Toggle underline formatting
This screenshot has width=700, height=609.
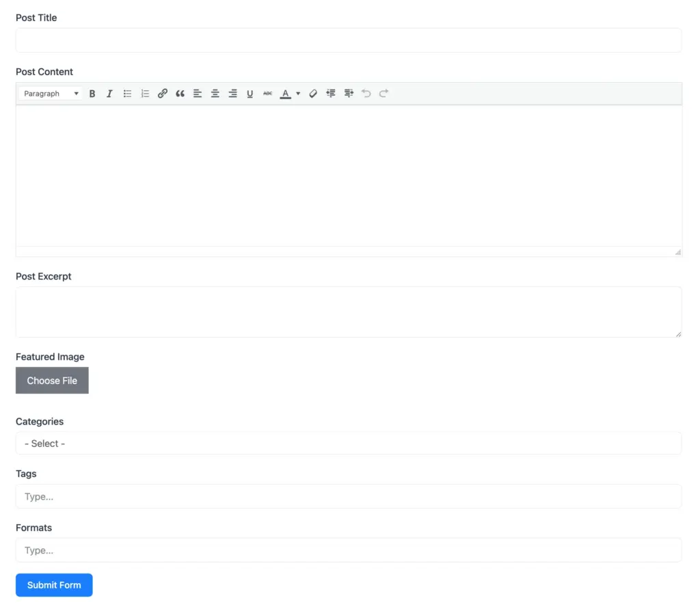250,94
